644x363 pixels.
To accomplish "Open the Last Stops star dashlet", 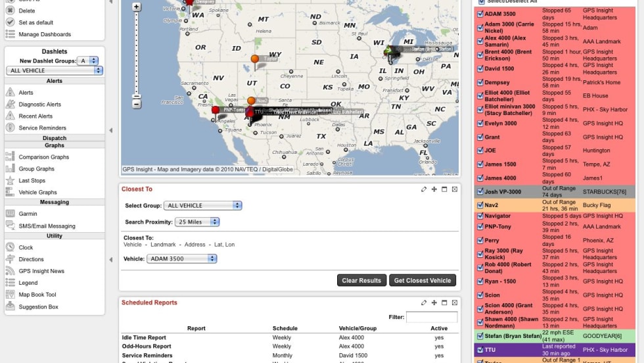I will pos(32,181).
